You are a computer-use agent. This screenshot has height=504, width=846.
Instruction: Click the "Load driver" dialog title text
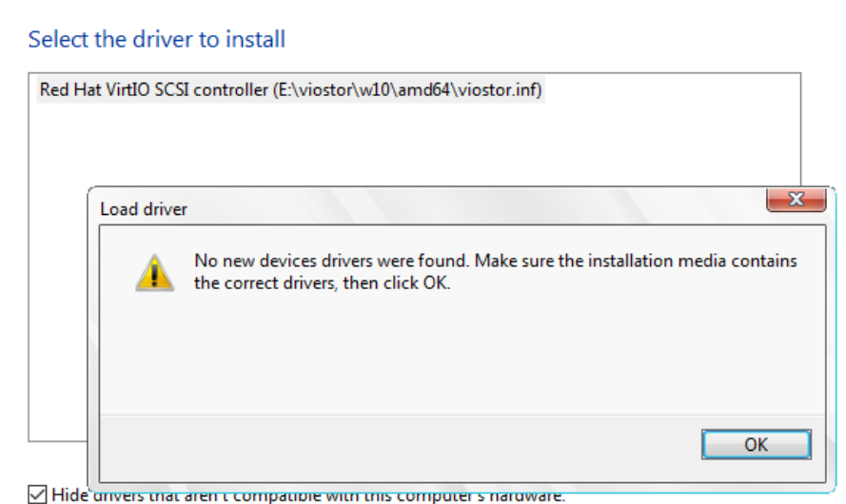tap(144, 209)
